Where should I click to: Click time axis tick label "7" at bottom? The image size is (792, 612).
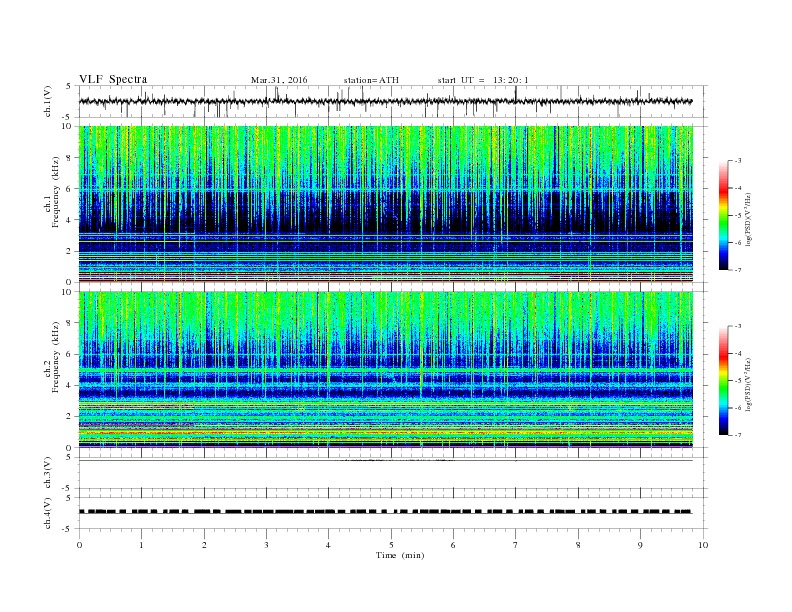click(516, 545)
